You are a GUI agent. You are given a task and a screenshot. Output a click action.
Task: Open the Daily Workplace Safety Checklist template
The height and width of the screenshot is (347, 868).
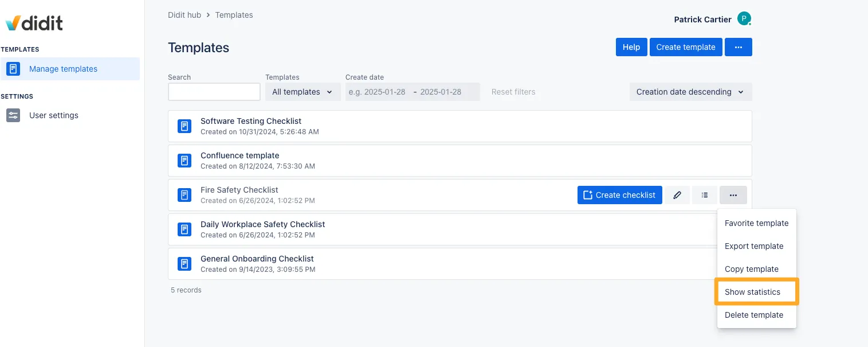point(441,229)
